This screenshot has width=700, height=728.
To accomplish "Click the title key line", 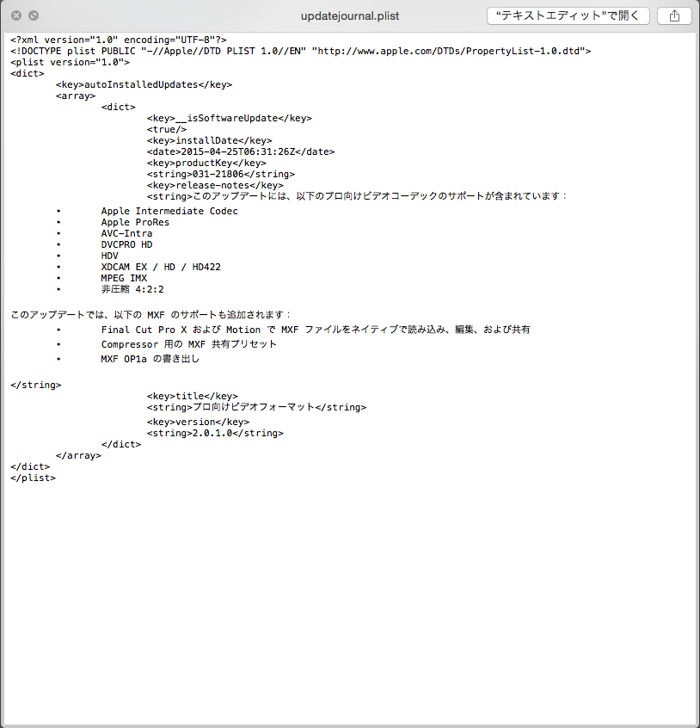I will click(192, 396).
